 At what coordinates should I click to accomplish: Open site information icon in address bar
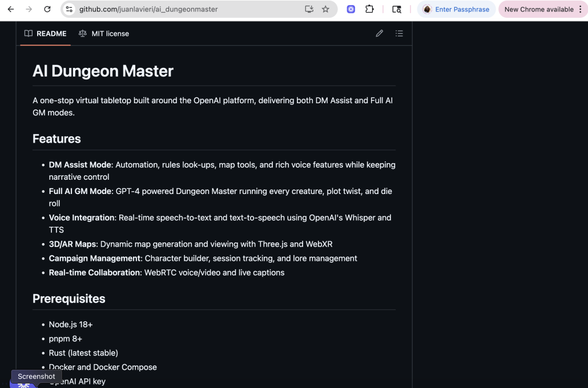coord(69,9)
